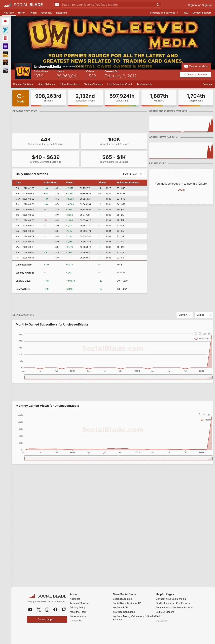This screenshot has width=215, height=644.
Task: Click footer X (Twitter) social icon
Action: pyautogui.click(x=39, y=610)
